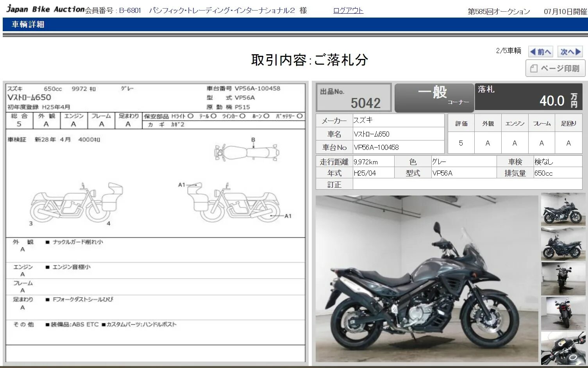Click the Vストローム650 name in inspection sheet
Image resolution: width=588 pixels, height=368 pixels.
point(29,98)
